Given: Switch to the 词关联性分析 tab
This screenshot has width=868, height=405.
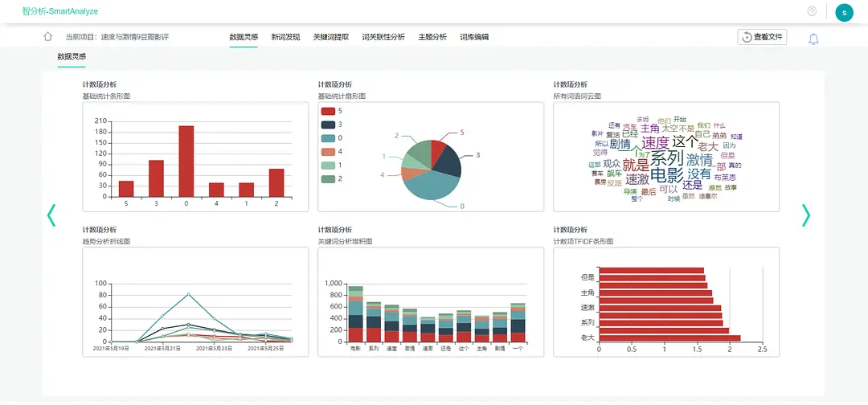Looking at the screenshot, I should pos(383,37).
